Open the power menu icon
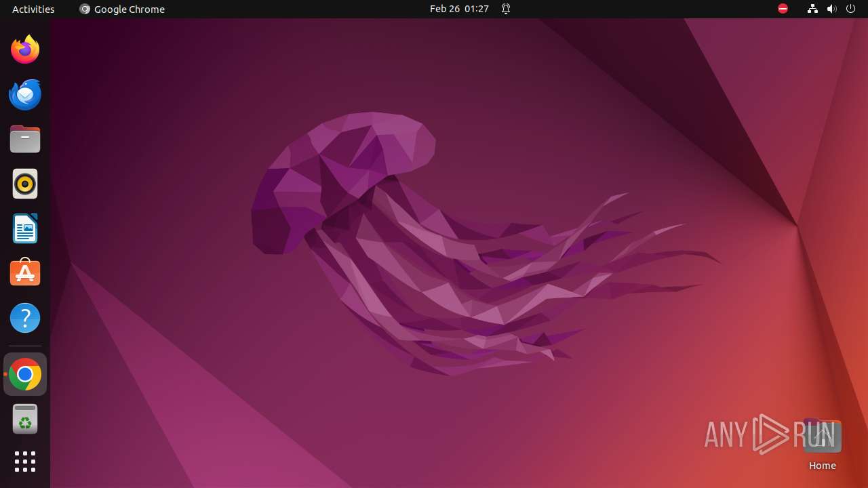 tap(851, 9)
